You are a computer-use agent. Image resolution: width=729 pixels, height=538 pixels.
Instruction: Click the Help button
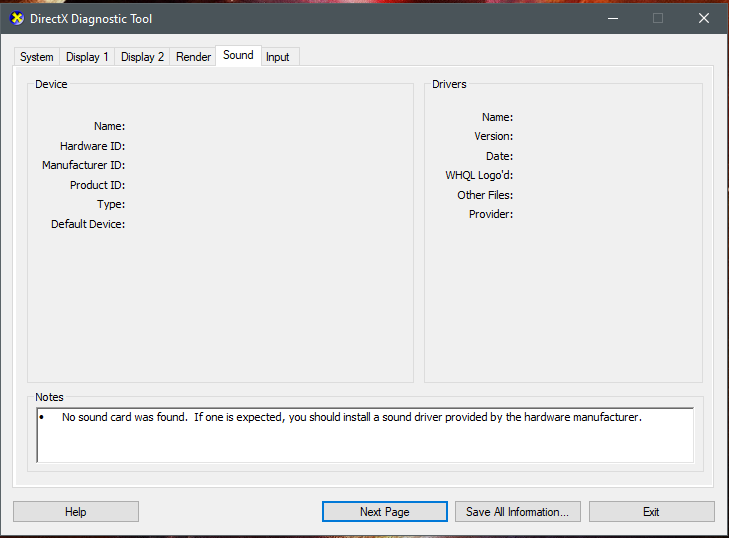click(76, 511)
